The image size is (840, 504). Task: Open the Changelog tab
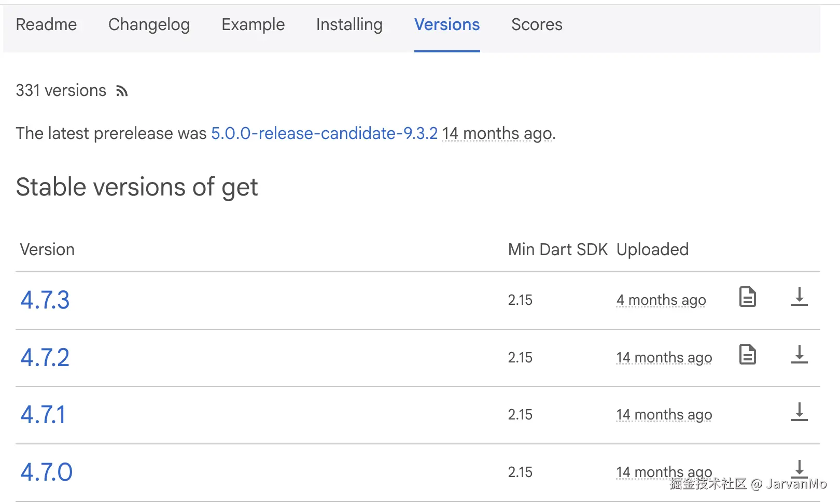149,24
